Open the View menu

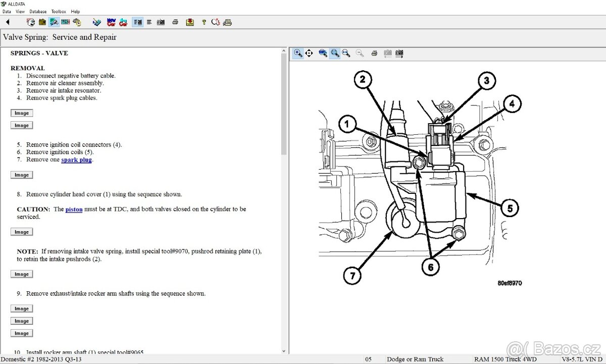click(20, 11)
